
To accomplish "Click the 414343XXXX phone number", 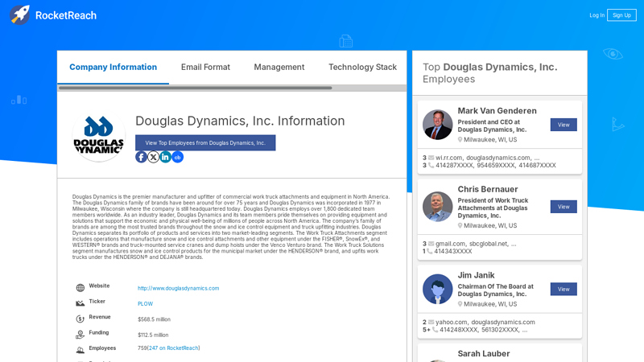I will (452, 251).
